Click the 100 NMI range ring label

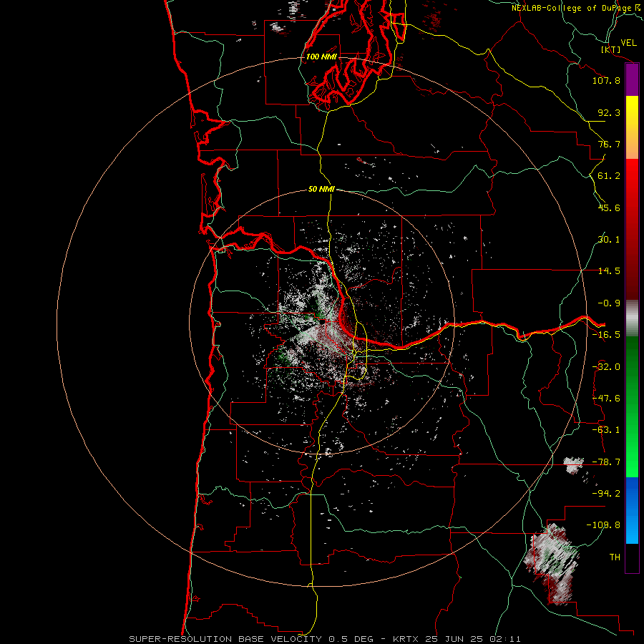[321, 57]
